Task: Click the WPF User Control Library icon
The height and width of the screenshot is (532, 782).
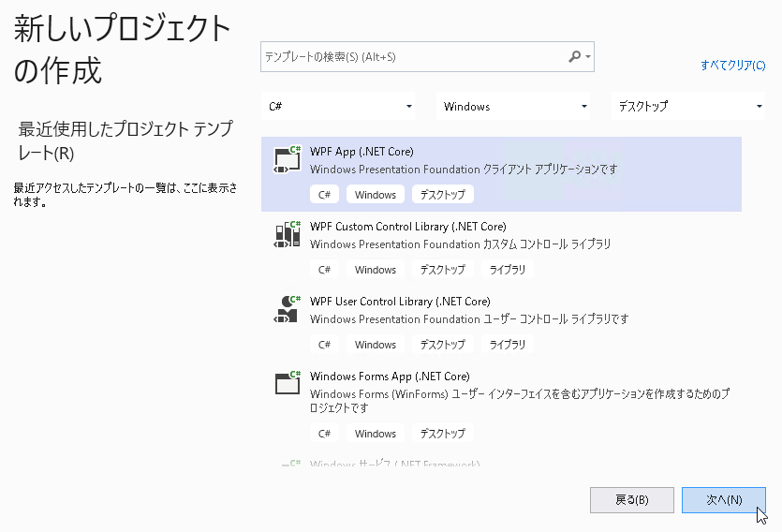Action: click(288, 309)
